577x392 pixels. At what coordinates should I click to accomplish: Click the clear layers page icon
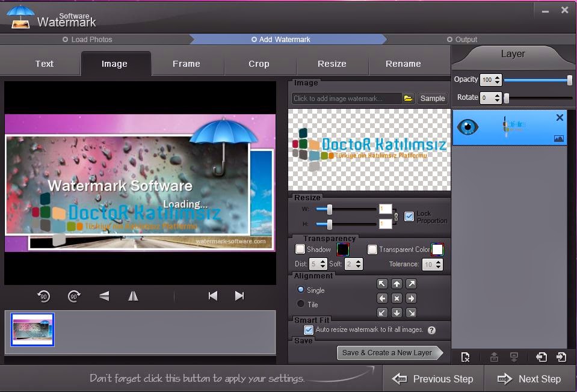click(465, 357)
